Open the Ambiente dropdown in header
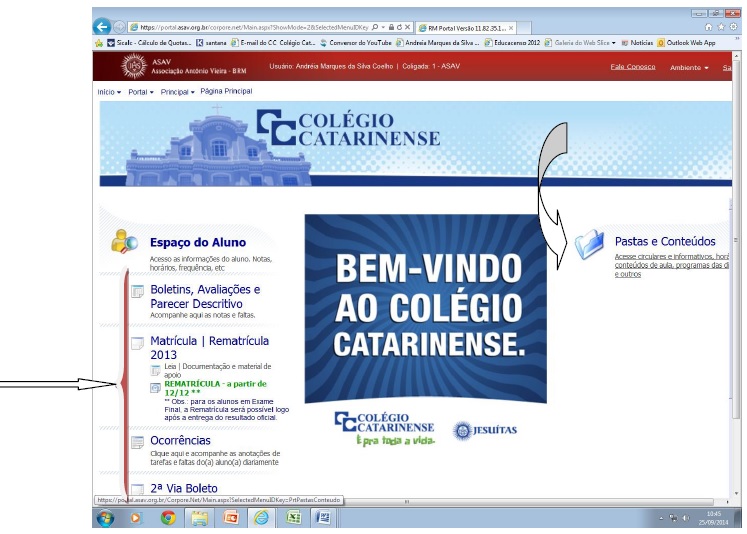 tap(689, 68)
